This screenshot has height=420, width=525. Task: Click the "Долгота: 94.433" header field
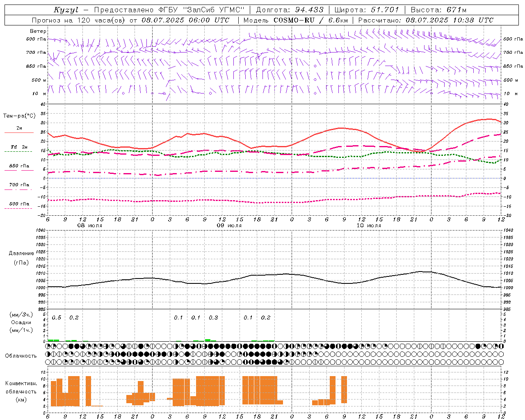click(x=290, y=10)
